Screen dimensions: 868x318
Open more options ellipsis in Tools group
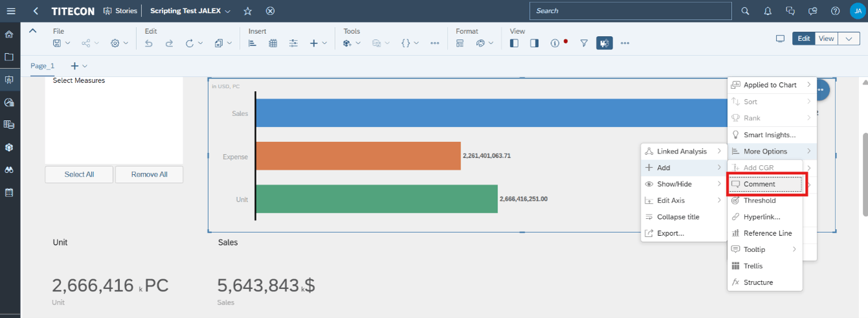[x=435, y=43]
